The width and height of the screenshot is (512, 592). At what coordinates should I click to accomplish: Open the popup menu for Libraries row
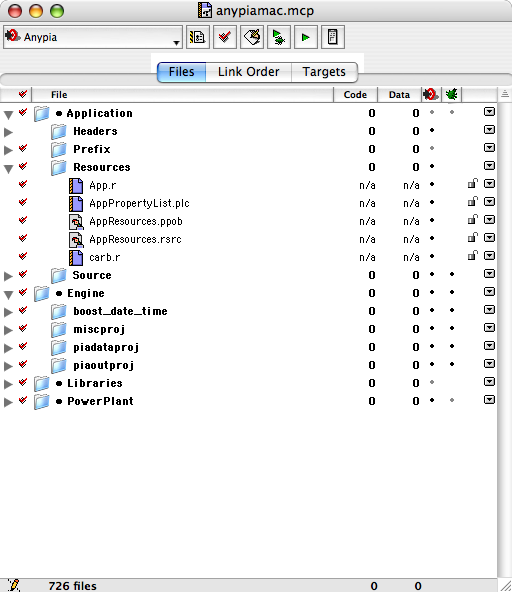(x=489, y=382)
